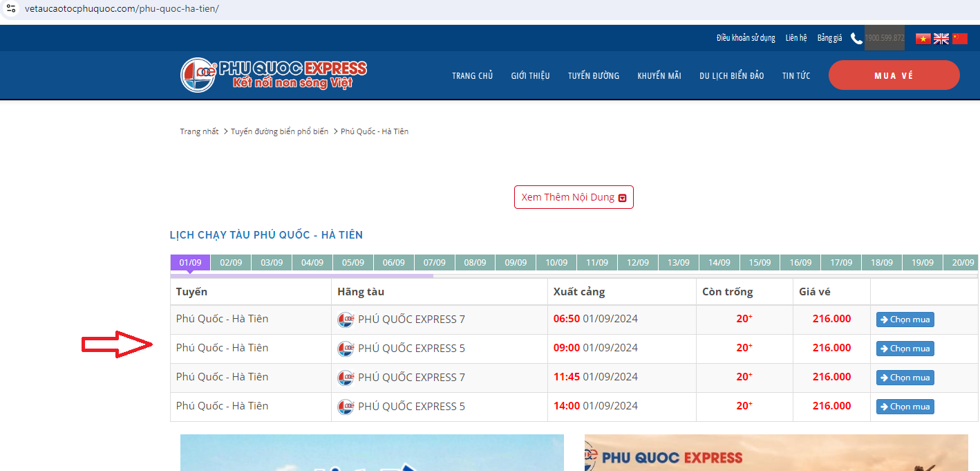Click ship logo icon for 14:00 departure

(346, 407)
